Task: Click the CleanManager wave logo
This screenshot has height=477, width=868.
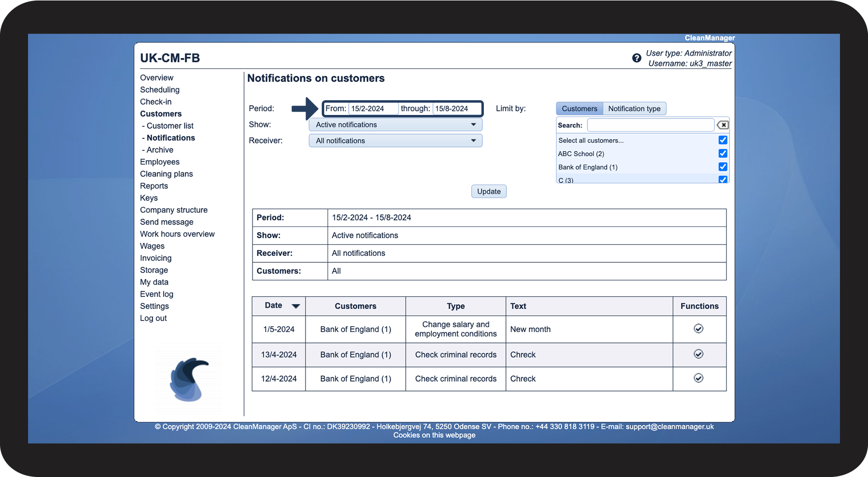Action: [x=189, y=379]
